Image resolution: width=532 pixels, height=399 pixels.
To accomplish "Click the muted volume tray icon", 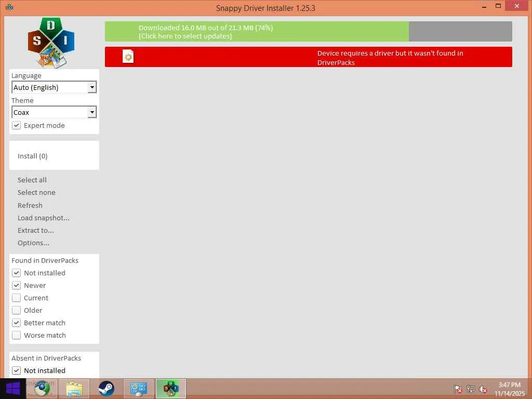I will point(483,389).
